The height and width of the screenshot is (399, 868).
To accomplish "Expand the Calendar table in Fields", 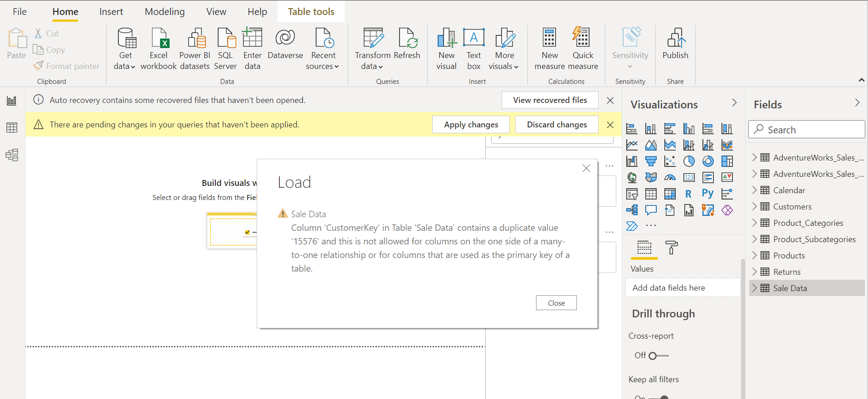I will point(755,190).
